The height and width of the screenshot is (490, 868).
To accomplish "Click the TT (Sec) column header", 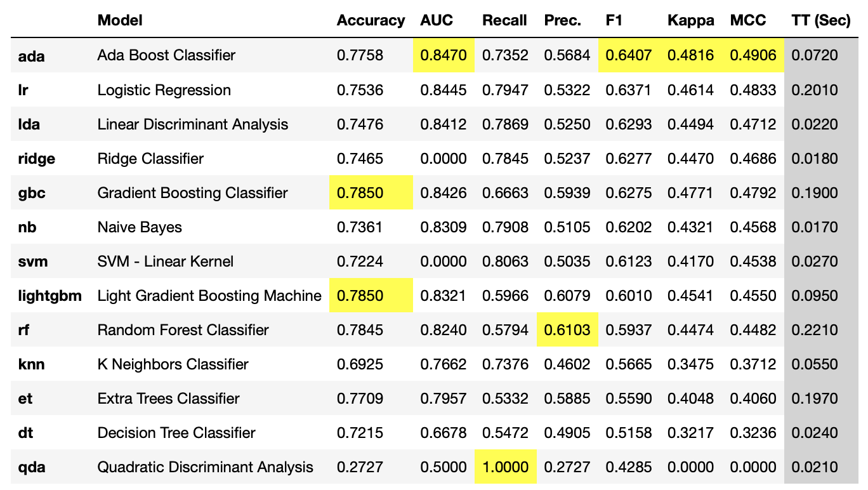I will 821,20.
